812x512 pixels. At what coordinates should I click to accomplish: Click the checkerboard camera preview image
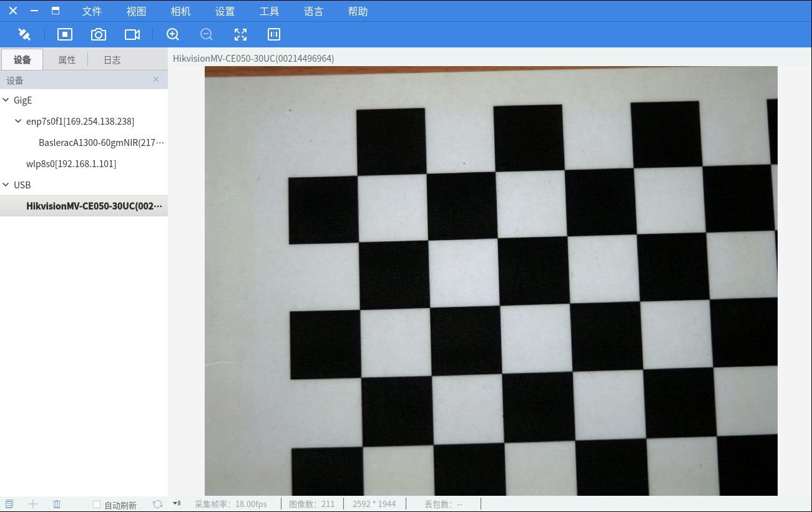click(491, 281)
